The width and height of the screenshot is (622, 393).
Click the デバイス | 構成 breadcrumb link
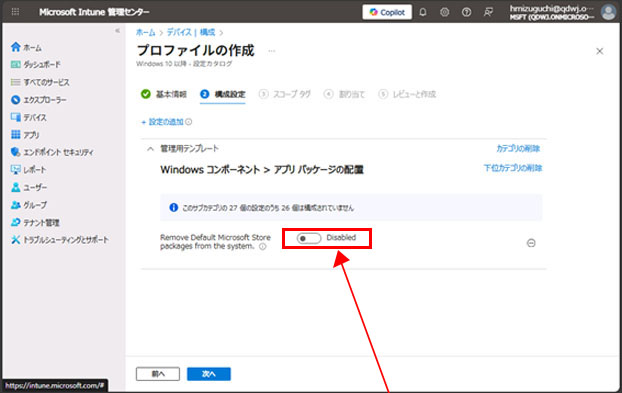point(191,33)
